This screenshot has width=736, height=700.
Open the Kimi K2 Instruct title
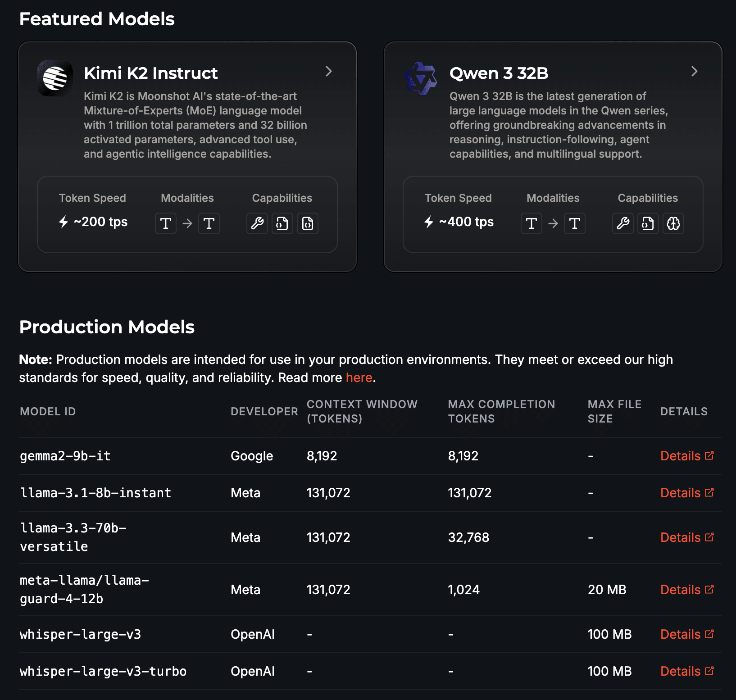150,73
